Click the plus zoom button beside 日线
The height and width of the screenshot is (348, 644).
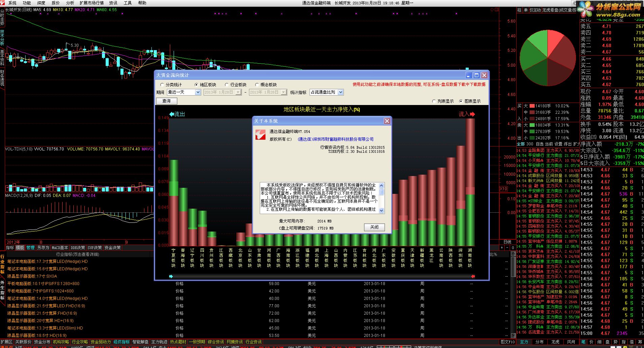click(x=502, y=248)
